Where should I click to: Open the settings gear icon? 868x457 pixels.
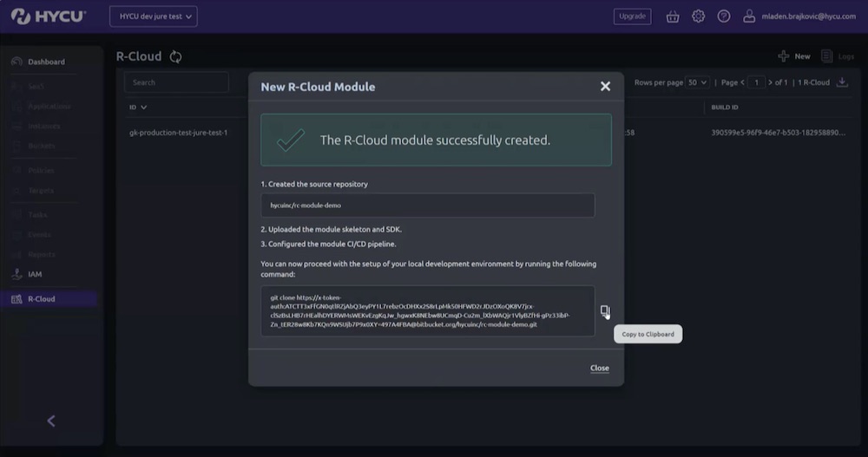pyautogui.click(x=698, y=16)
